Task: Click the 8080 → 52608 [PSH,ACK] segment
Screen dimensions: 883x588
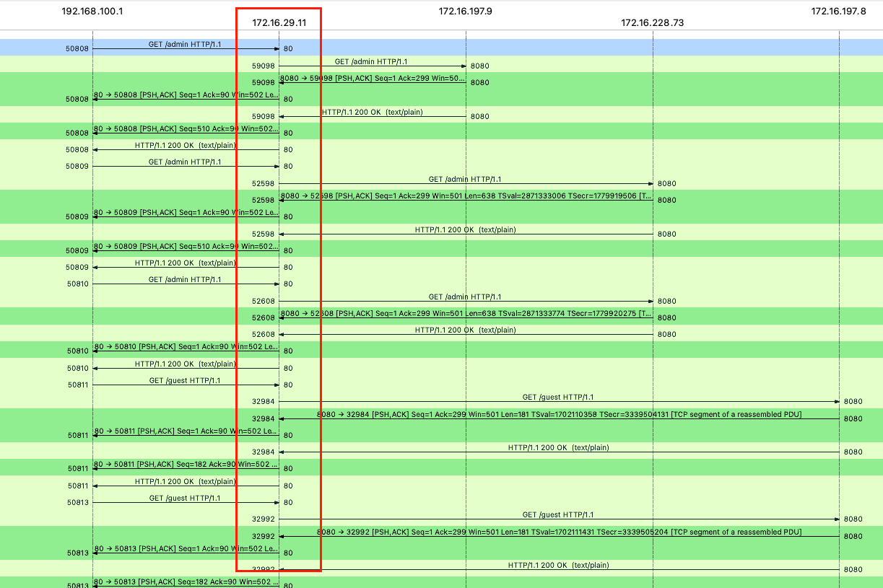Action: tap(466, 314)
